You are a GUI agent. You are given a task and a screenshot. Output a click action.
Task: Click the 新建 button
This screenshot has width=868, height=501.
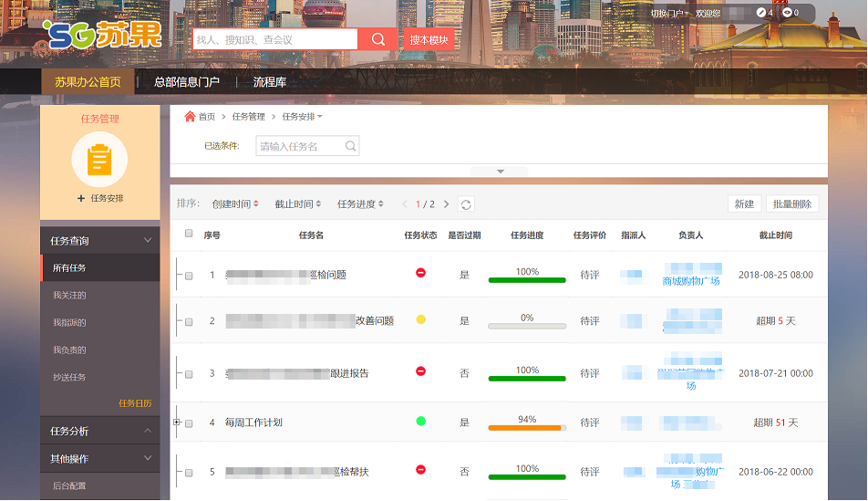tap(744, 204)
